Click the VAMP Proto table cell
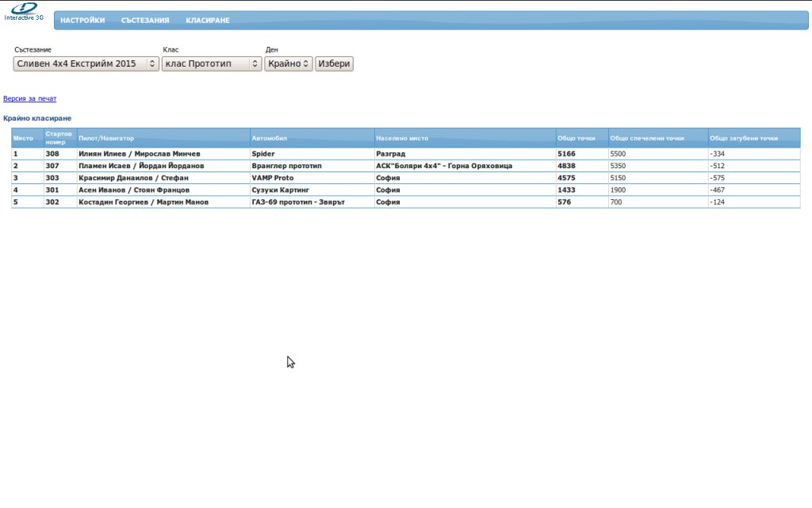 [272, 178]
